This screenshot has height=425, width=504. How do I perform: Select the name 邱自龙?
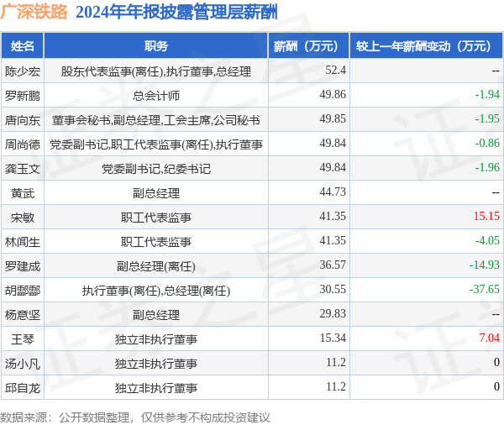tap(23, 388)
